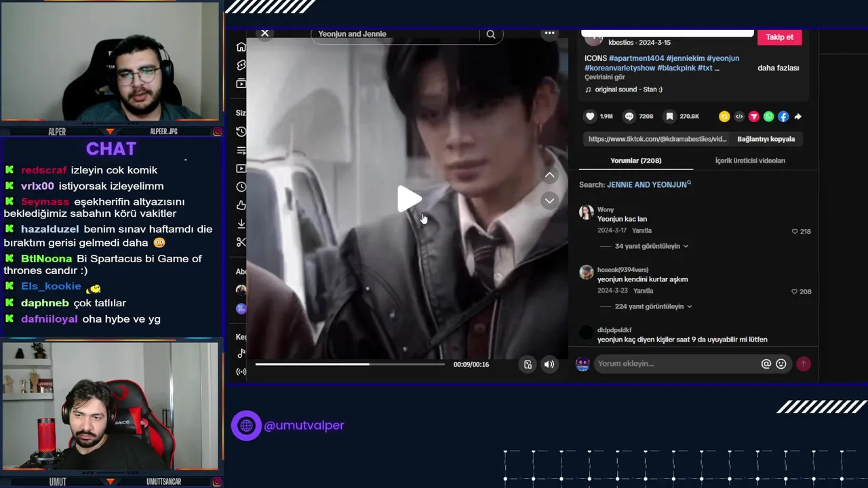Mute the video with the speaker icon
This screenshot has width=868, height=488.
point(549,365)
